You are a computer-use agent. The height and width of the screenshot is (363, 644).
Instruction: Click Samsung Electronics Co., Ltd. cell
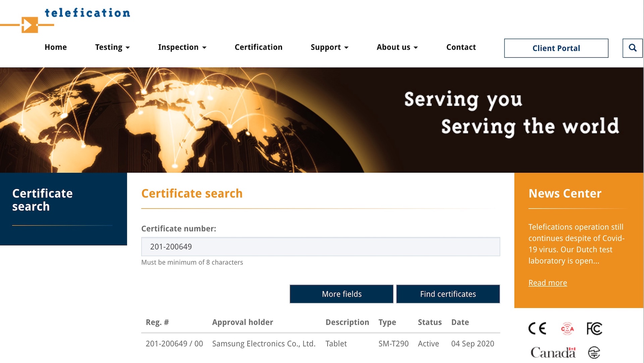coord(264,344)
